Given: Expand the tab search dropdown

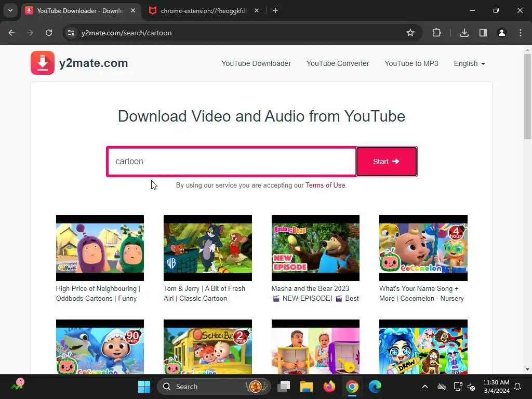Looking at the screenshot, I should pyautogui.click(x=10, y=10).
